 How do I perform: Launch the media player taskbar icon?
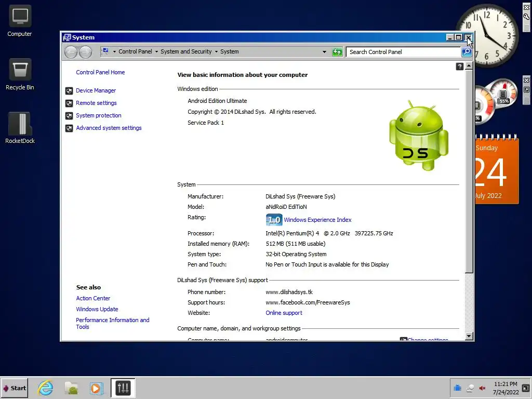coord(96,388)
